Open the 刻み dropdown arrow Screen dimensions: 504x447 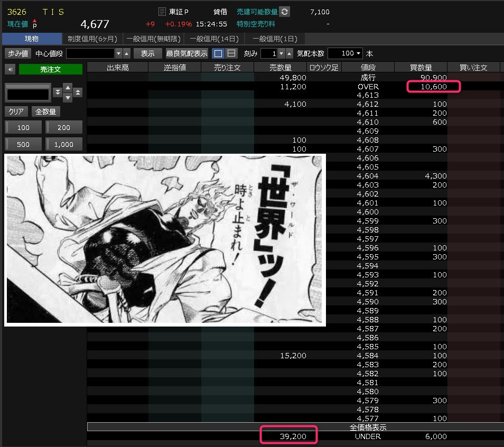pos(281,53)
